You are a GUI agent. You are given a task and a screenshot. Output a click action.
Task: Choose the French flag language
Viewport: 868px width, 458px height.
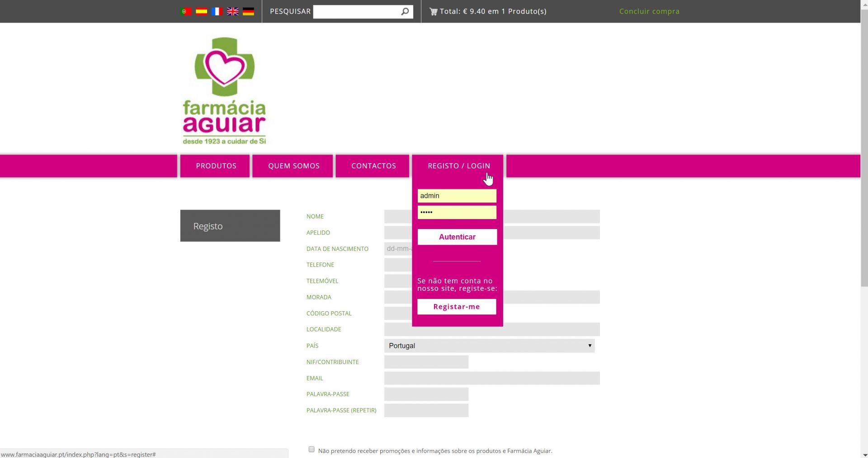point(217,11)
